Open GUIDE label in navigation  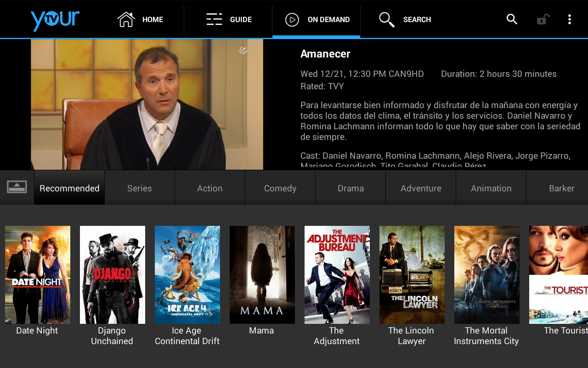click(241, 20)
